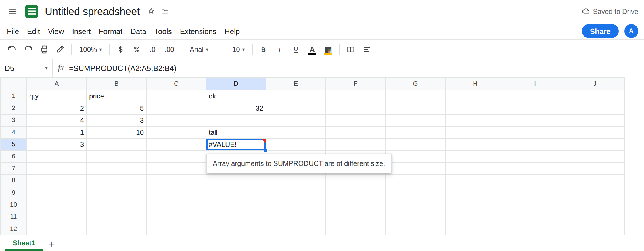The image size is (644, 251).
Task: Decrease decimal places
Action: [x=153, y=50]
